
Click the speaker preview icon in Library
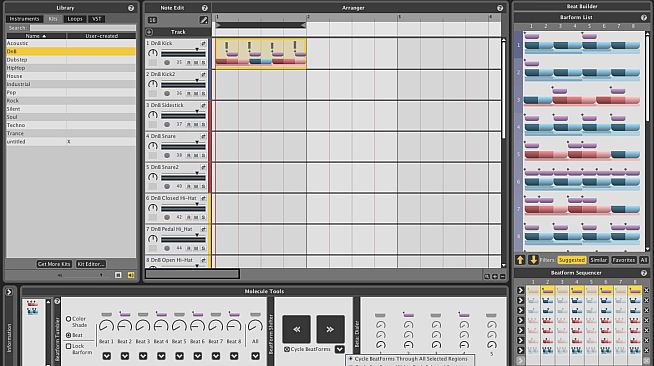pos(131,275)
